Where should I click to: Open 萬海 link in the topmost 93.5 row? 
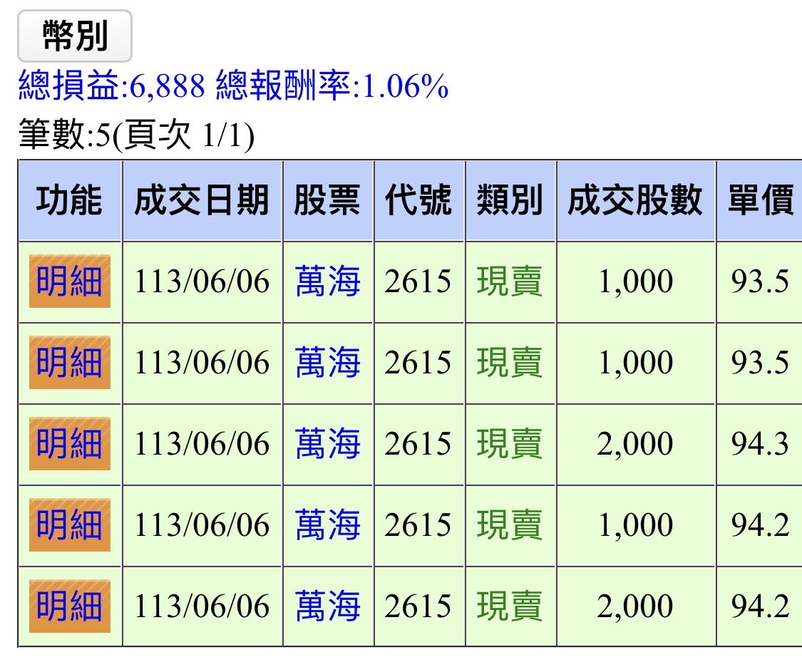pyautogui.click(x=328, y=281)
